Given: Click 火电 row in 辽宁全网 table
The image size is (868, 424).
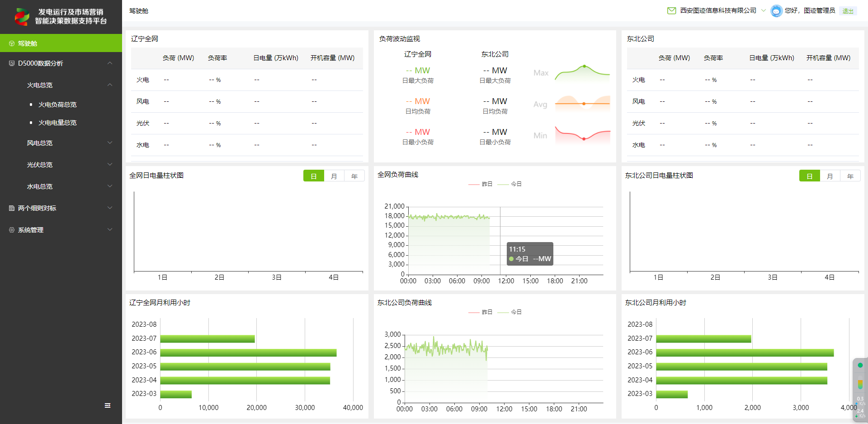Looking at the screenshot, I should coord(247,80).
